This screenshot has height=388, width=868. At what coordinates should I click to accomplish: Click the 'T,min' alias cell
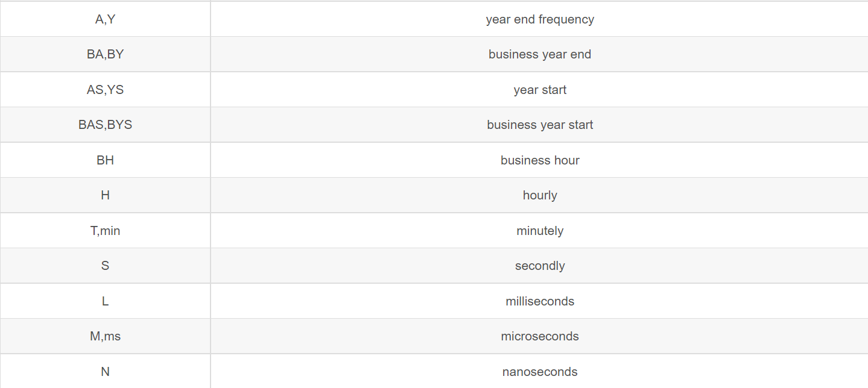coord(105,231)
